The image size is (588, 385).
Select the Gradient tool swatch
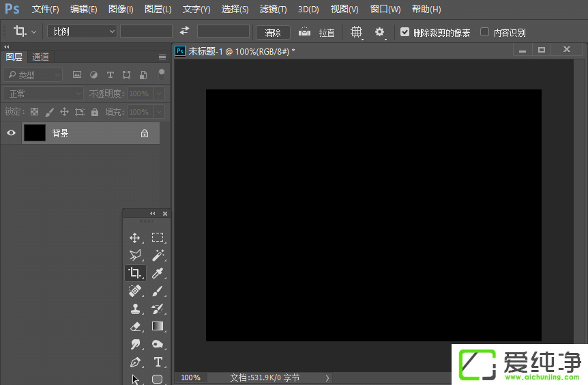158,326
